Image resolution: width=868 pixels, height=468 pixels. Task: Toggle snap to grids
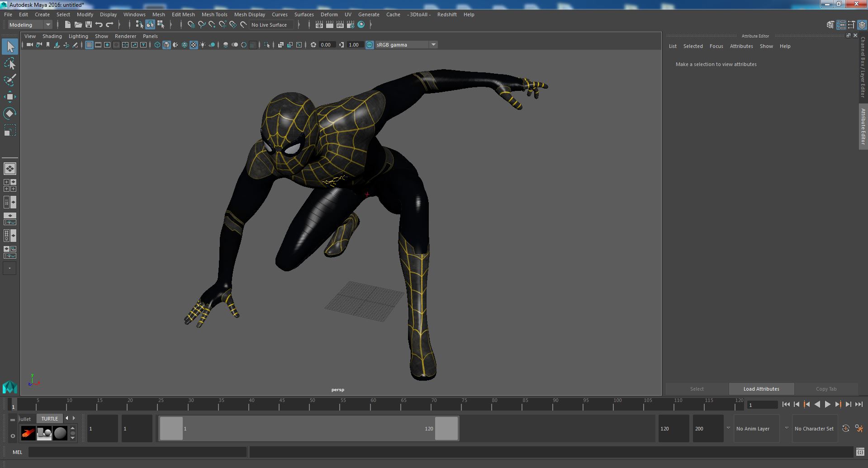pyautogui.click(x=191, y=25)
